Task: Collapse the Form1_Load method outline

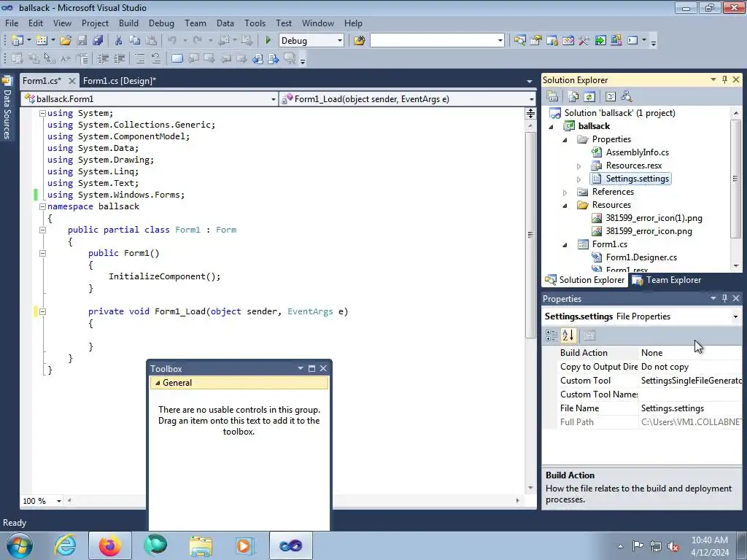Action: [x=42, y=311]
